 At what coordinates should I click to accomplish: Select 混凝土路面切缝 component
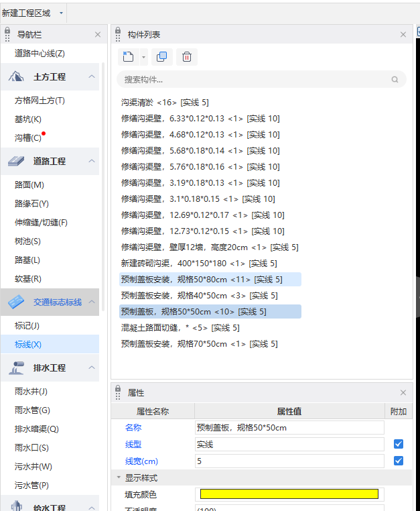(x=180, y=328)
